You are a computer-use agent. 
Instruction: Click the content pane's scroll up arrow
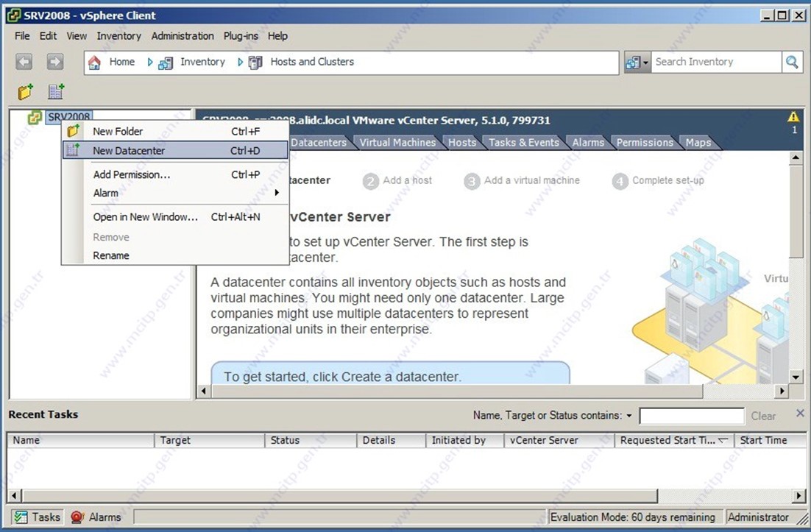796,158
